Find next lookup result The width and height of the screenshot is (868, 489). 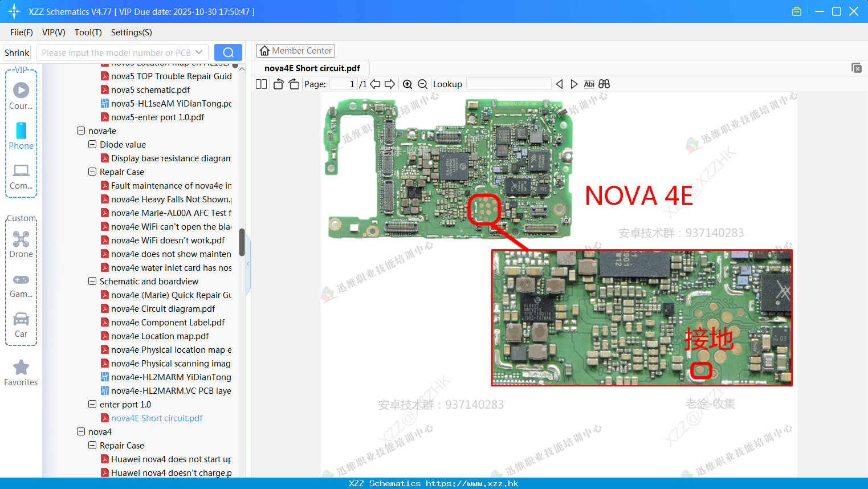574,84
